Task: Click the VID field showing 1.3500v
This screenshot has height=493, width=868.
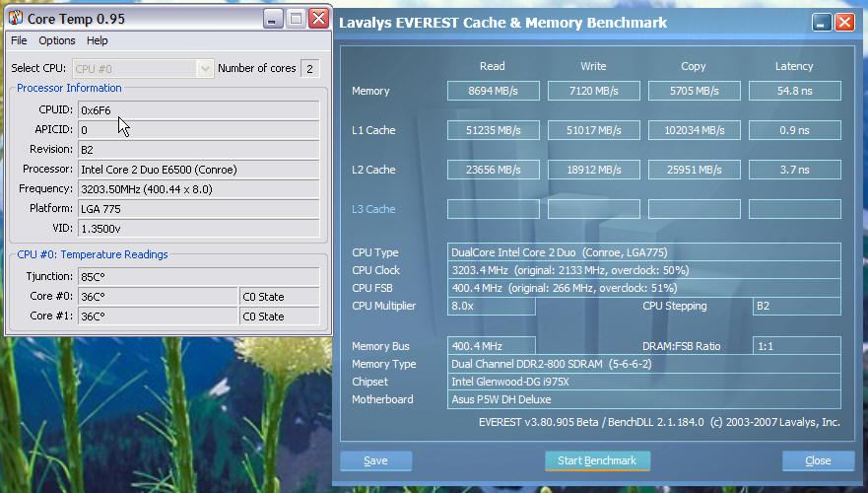Action: tap(199, 228)
